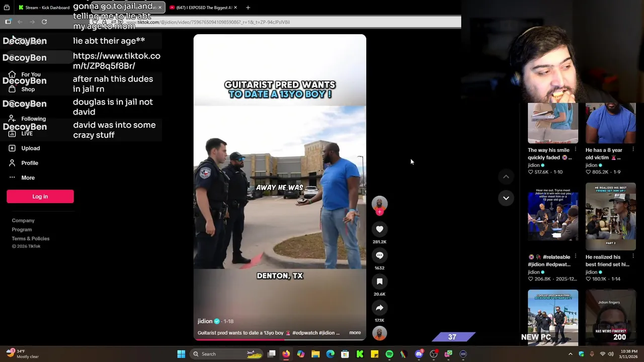Open Task View from the taskbar
The height and width of the screenshot is (362, 644).
(x=271, y=354)
